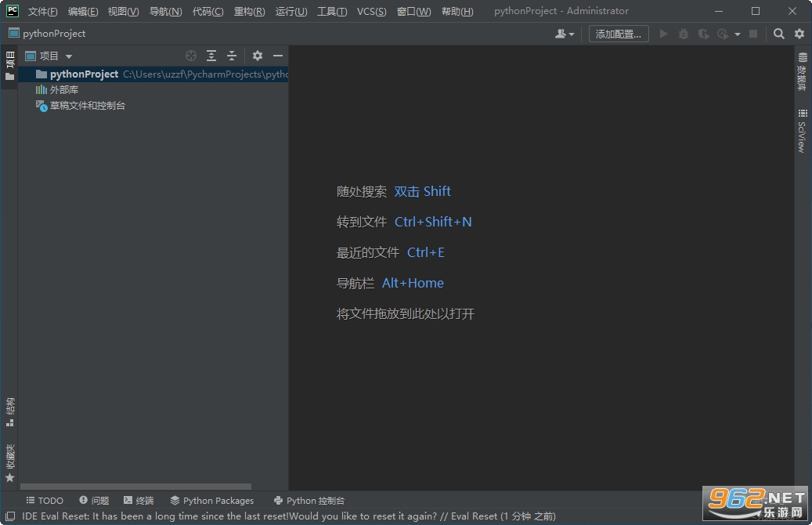Open the 终端 tool window tab

click(x=139, y=501)
